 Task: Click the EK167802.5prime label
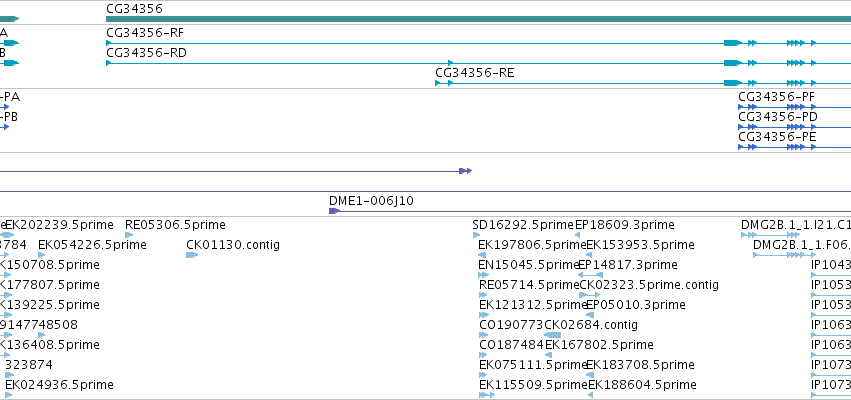tap(599, 346)
